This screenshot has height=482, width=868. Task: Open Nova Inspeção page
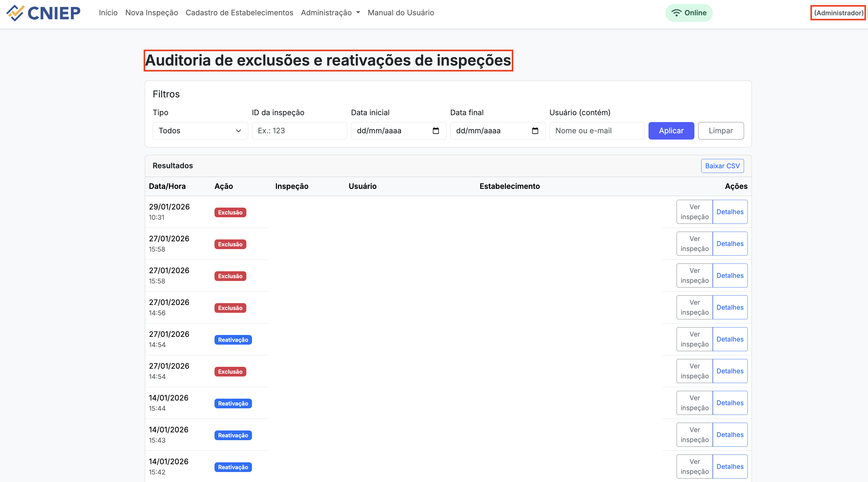pyautogui.click(x=152, y=13)
